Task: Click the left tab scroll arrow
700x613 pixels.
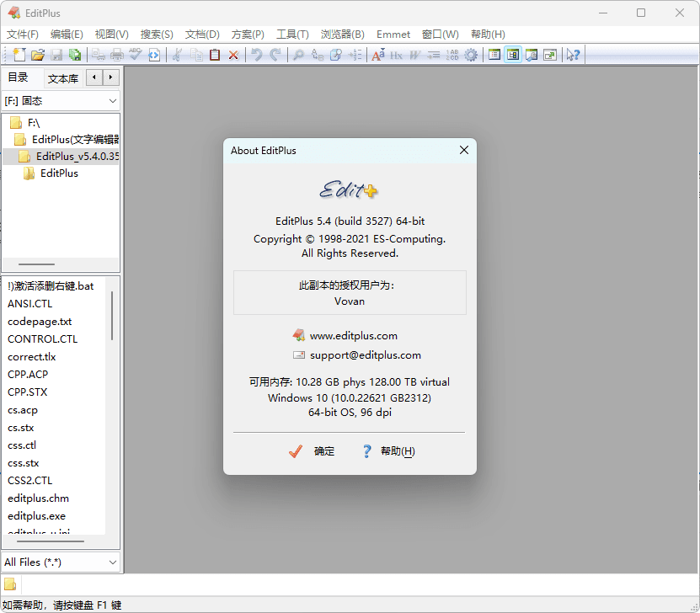Action: pos(94,77)
